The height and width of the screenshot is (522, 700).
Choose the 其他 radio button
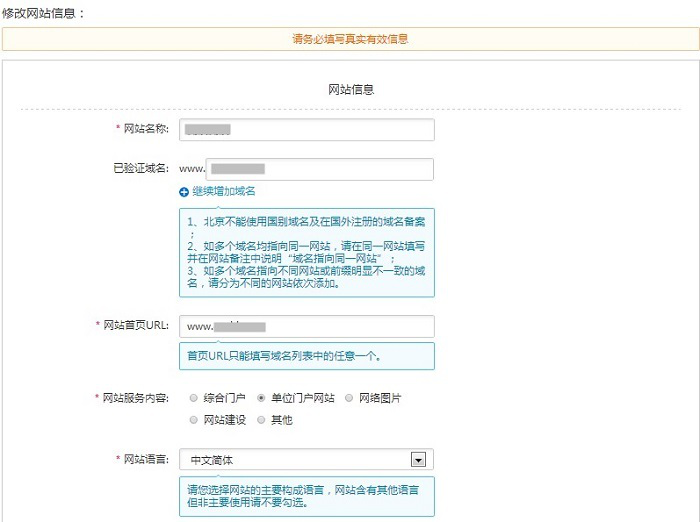pyautogui.click(x=262, y=420)
